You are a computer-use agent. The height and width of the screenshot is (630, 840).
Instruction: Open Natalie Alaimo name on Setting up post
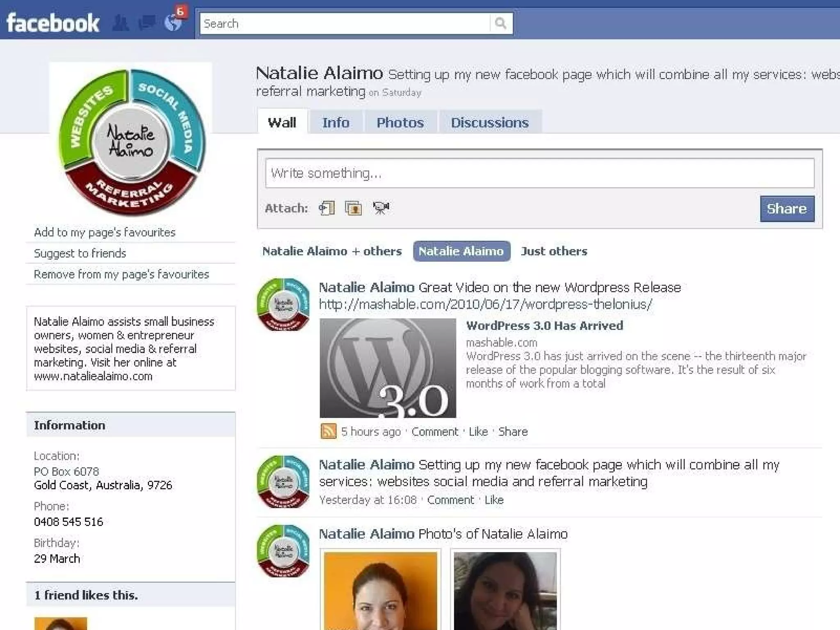tap(367, 465)
